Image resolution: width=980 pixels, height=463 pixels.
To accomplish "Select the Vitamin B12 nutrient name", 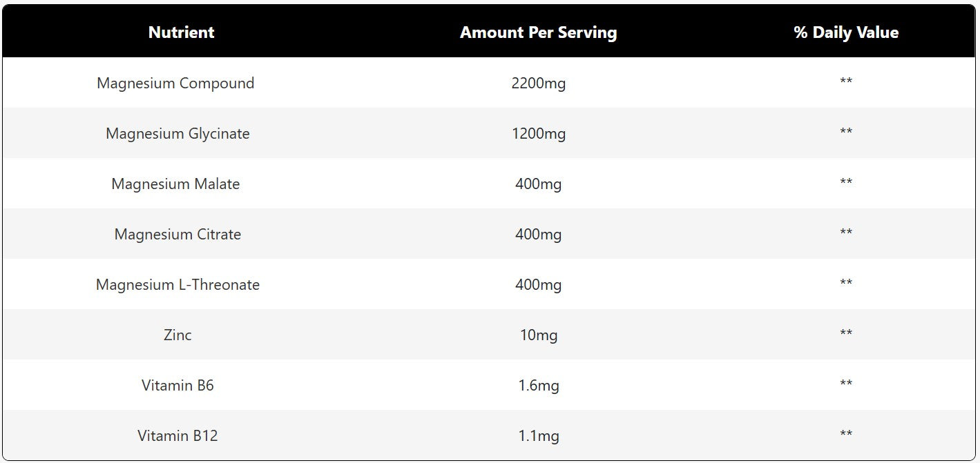I will tap(177, 436).
